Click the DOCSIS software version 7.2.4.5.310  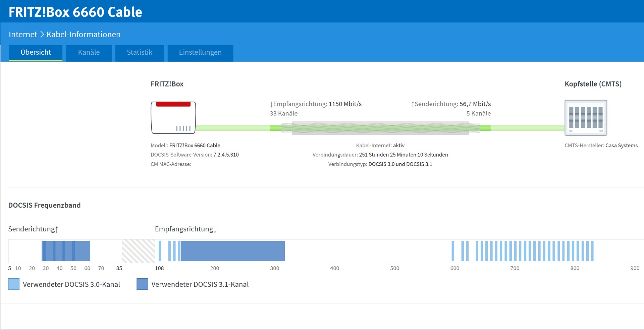[x=226, y=155]
